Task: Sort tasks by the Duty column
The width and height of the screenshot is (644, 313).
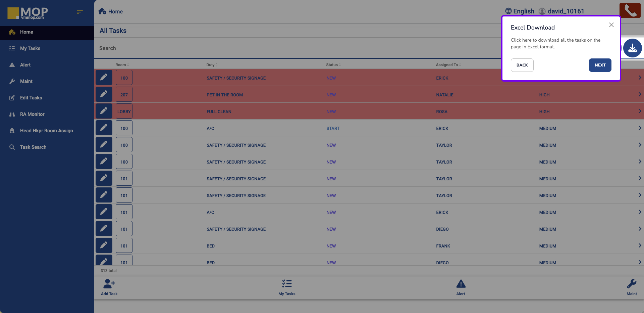Action: tap(212, 65)
